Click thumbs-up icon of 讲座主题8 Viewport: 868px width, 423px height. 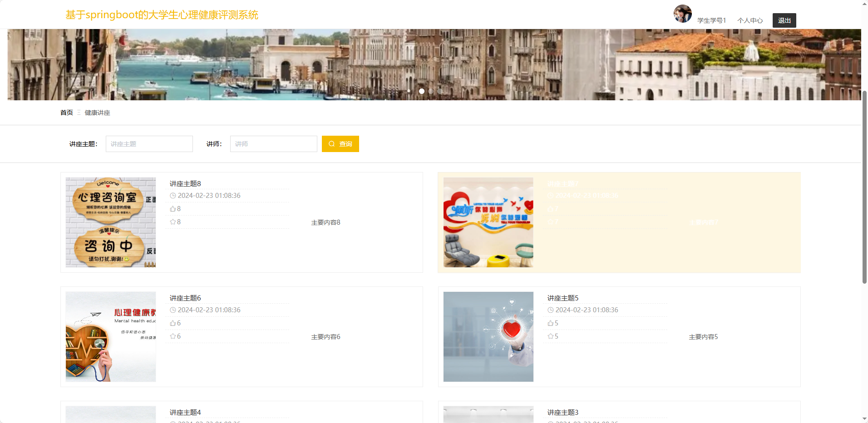(173, 209)
